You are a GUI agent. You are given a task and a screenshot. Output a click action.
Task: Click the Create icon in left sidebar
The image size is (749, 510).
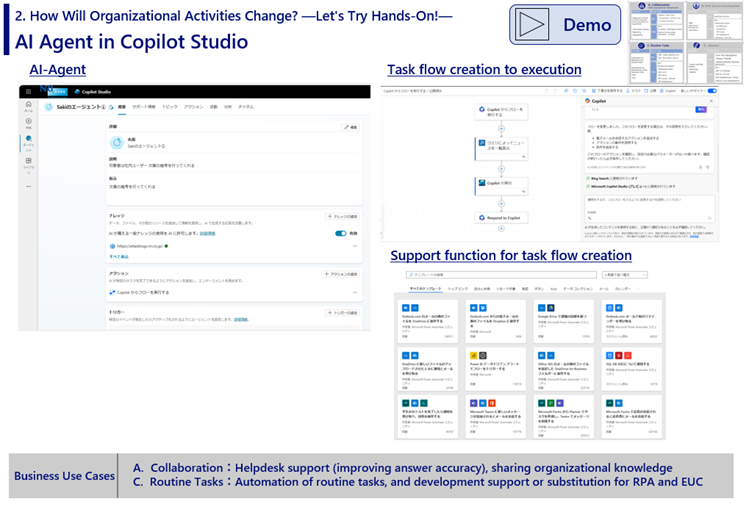pyautogui.click(x=29, y=123)
